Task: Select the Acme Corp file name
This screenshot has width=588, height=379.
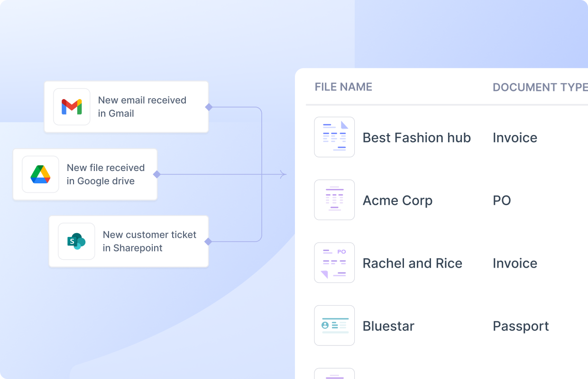Action: point(397,200)
